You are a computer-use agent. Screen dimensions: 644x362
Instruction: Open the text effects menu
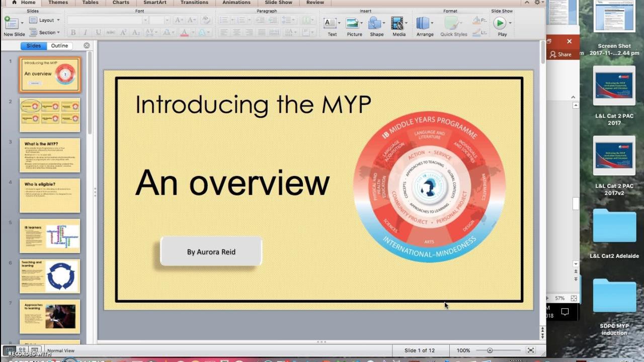pos(204,33)
